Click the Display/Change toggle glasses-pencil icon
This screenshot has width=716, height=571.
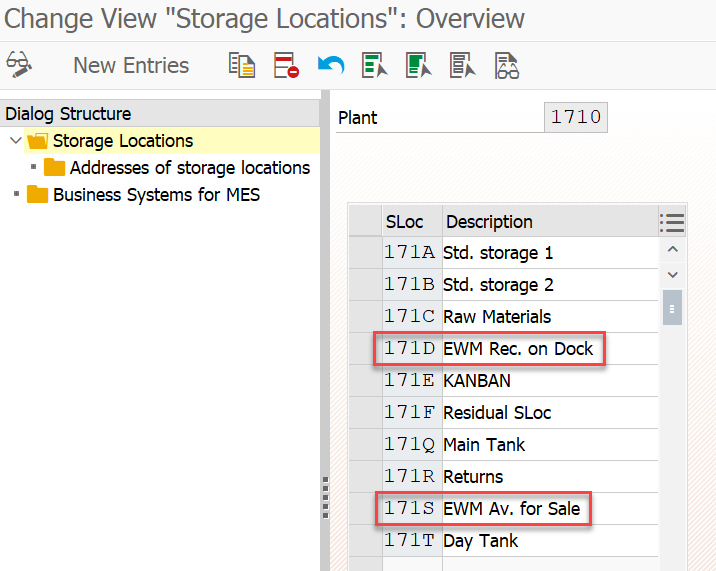pos(19,64)
